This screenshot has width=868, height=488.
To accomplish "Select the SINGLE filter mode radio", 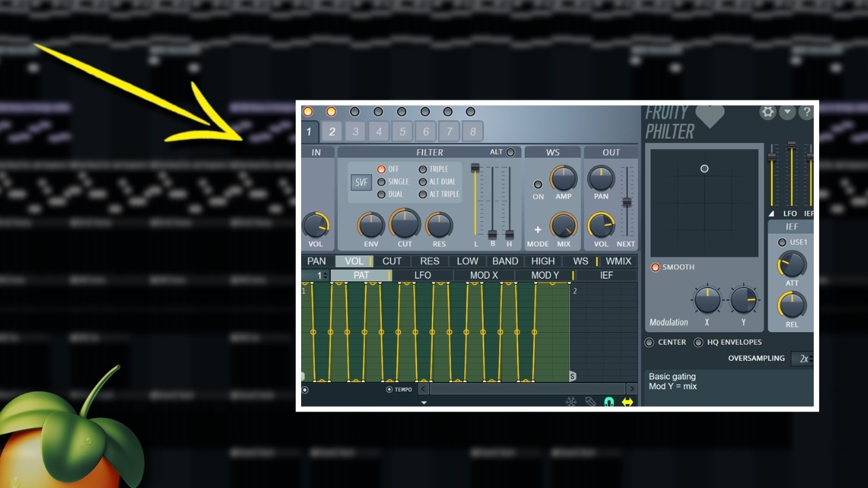I will (381, 182).
